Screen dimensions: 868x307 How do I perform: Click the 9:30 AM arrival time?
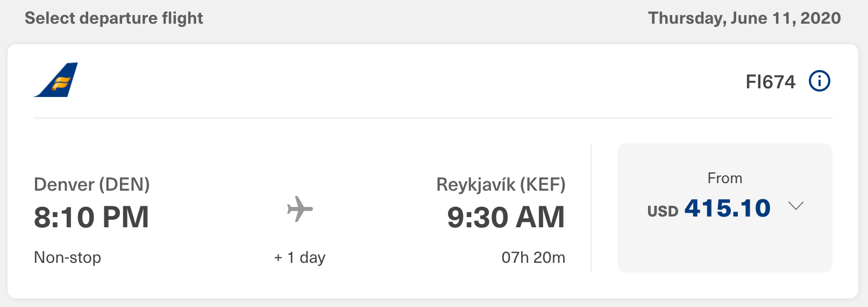506,217
